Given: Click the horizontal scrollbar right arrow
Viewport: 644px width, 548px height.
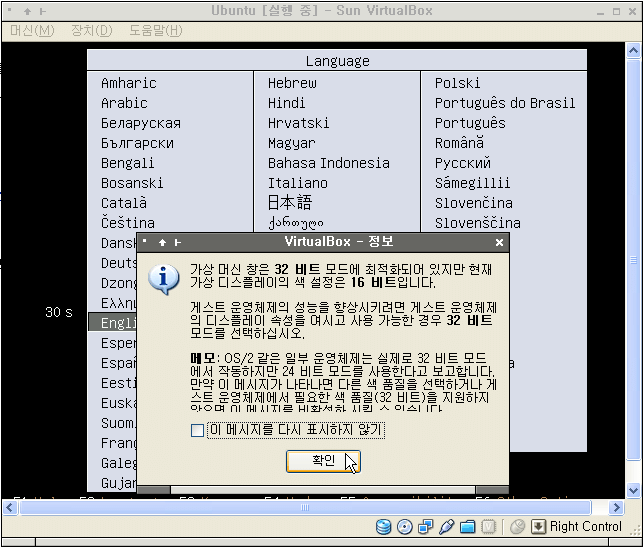Looking at the screenshot, I should [x=616, y=508].
